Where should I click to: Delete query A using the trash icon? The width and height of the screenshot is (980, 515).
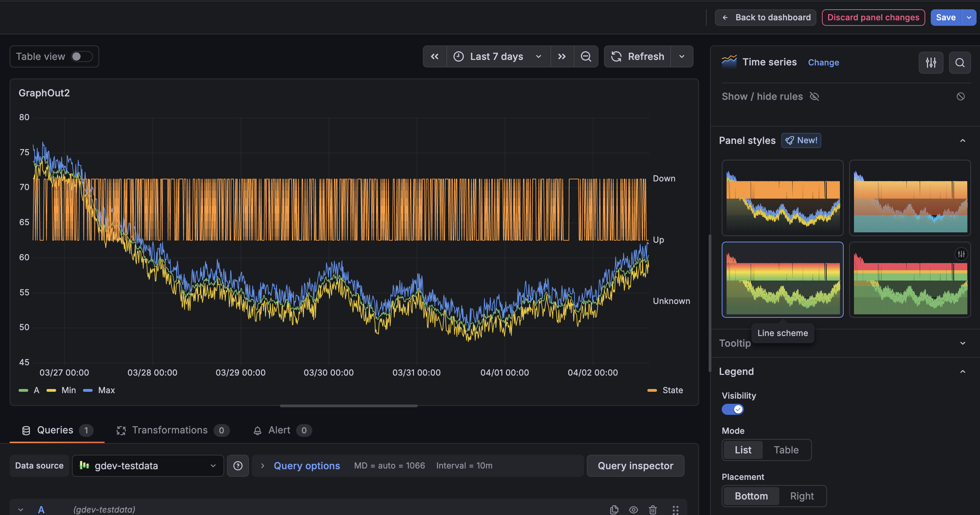pyautogui.click(x=653, y=510)
